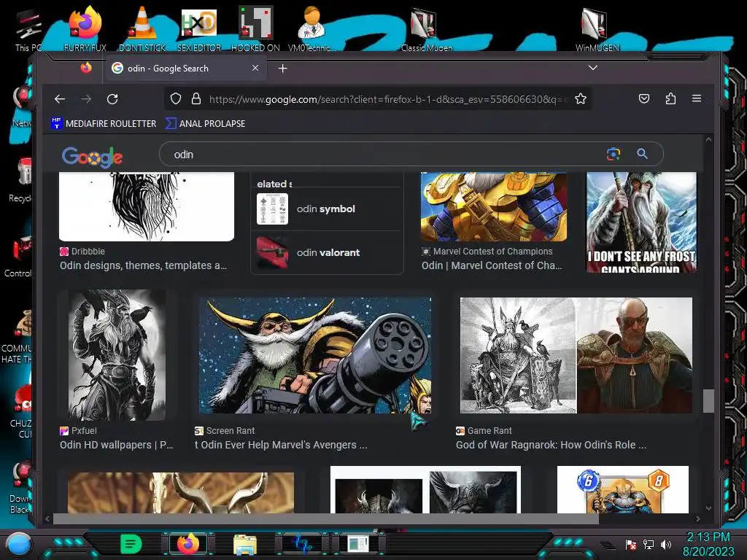Open the HxD SEX EDITOR desktop icon
Image resolution: width=747 pixels, height=560 pixels.
click(198, 28)
